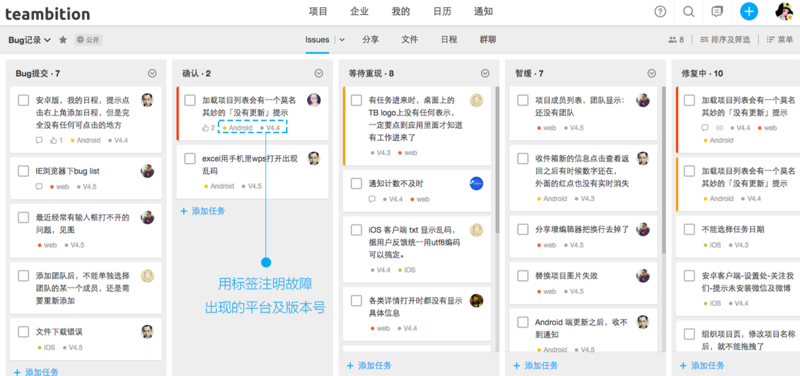Click the assignee avatar on IE浏览器下bug list
The width and height of the screenshot is (800, 376).
(x=147, y=171)
